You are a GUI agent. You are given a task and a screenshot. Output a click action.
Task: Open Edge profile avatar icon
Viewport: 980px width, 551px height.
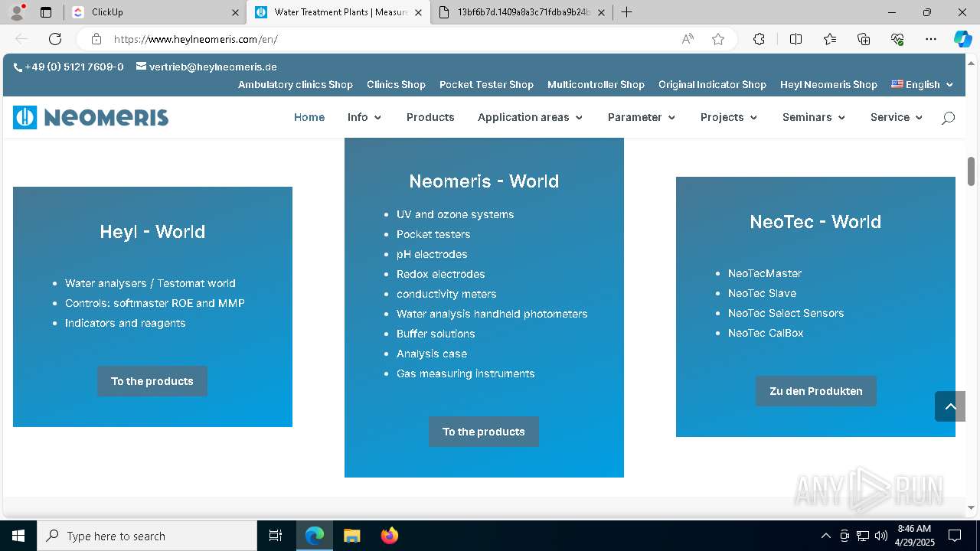[17, 12]
